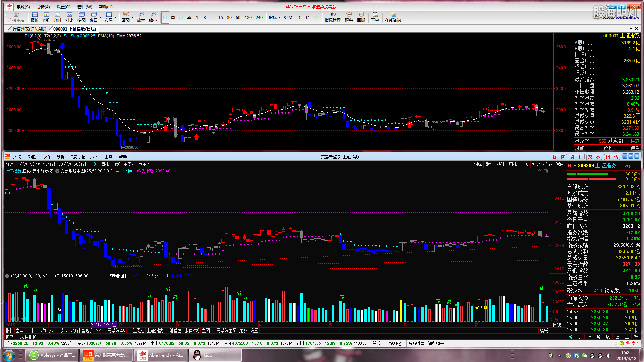The image size is (644, 362).
Task: Open the 对比 compare view
Action: 69,17
